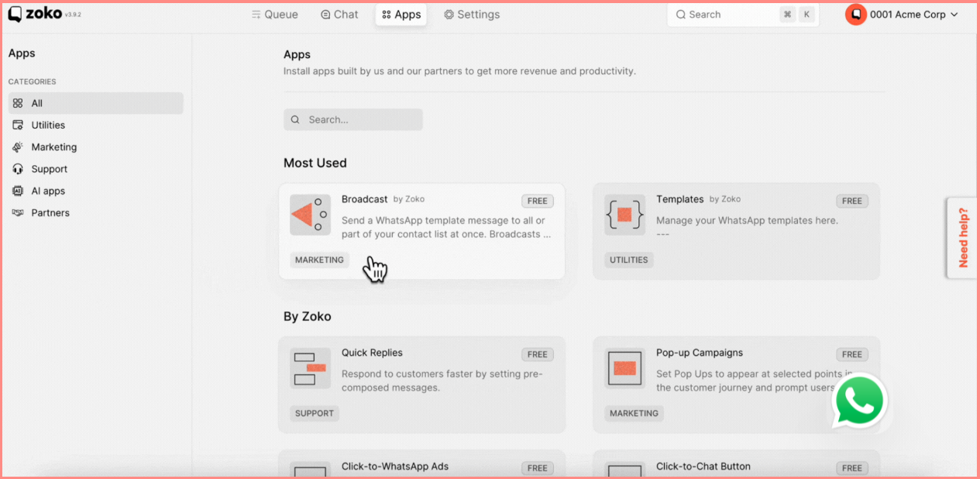The height and width of the screenshot is (479, 980).
Task: Open the Settings tab
Action: point(472,14)
